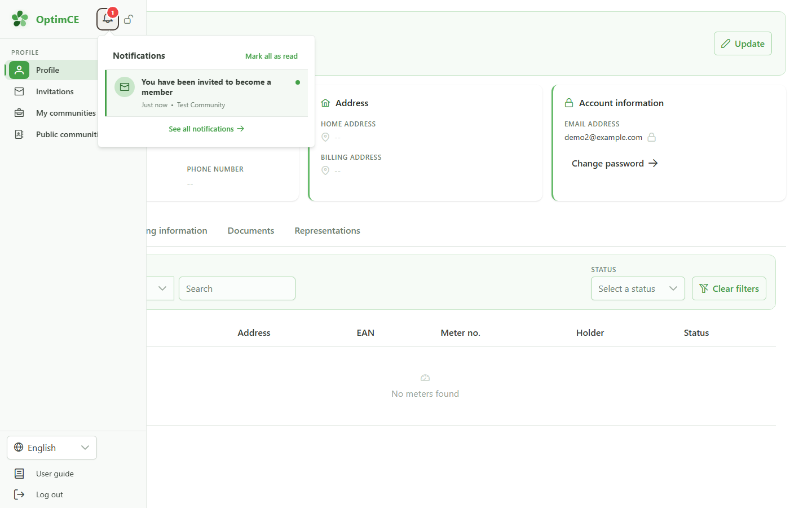Click the globe icon in language selector

pos(19,447)
